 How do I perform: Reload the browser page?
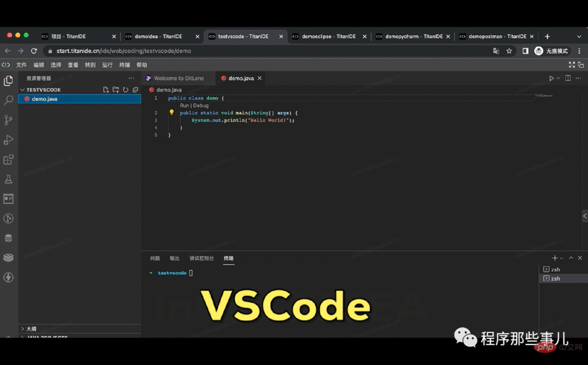pyautogui.click(x=34, y=51)
